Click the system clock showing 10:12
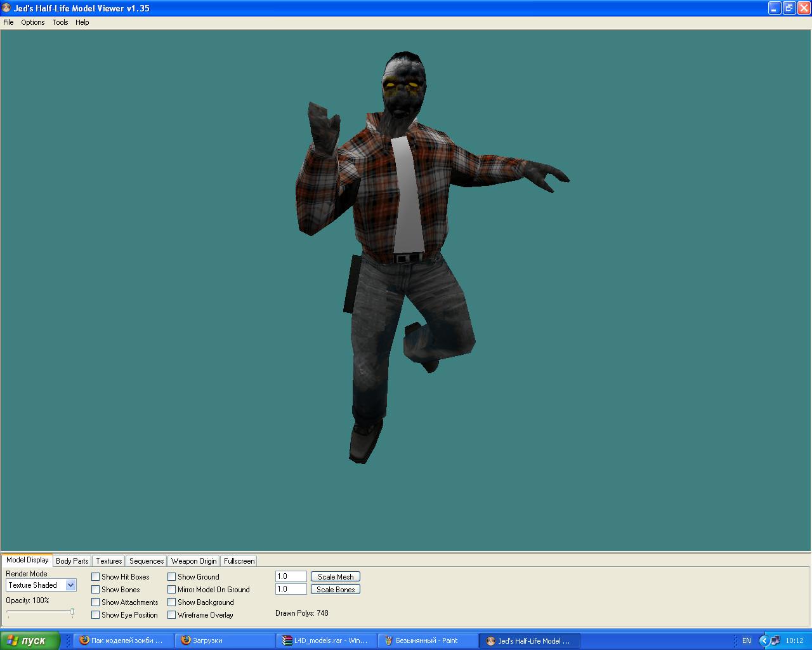812x650 pixels. coord(794,641)
